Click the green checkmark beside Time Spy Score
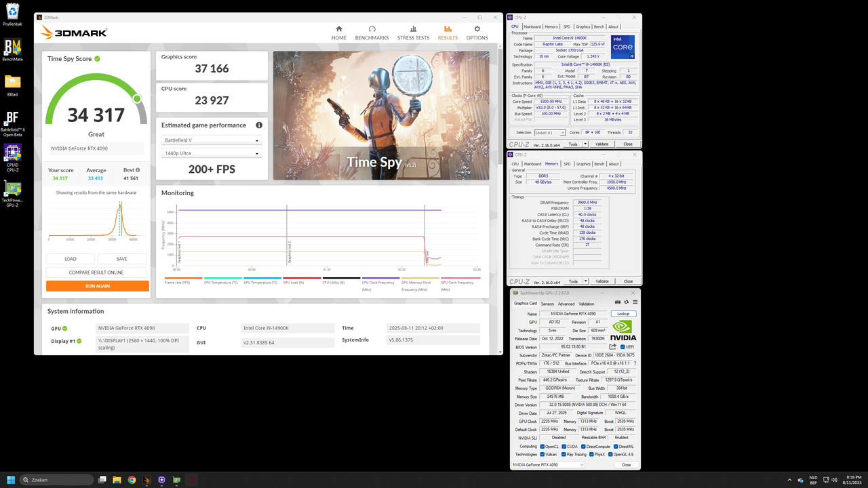 pos(98,59)
